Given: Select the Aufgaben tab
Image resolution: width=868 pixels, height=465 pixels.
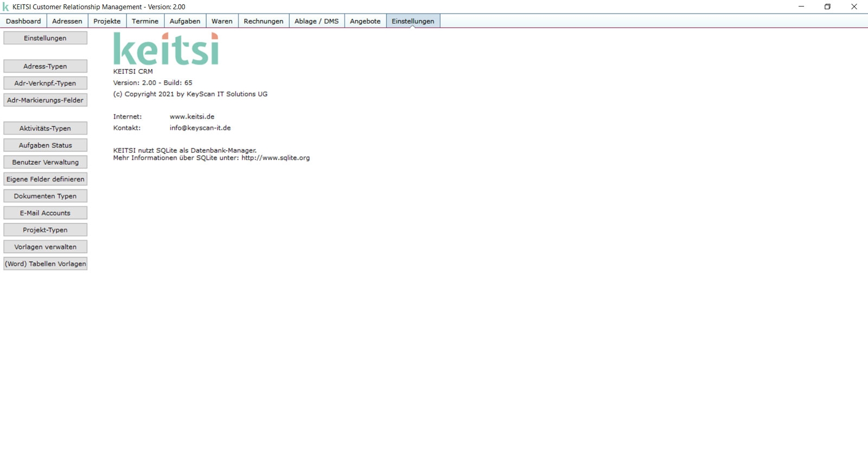Looking at the screenshot, I should [185, 21].
